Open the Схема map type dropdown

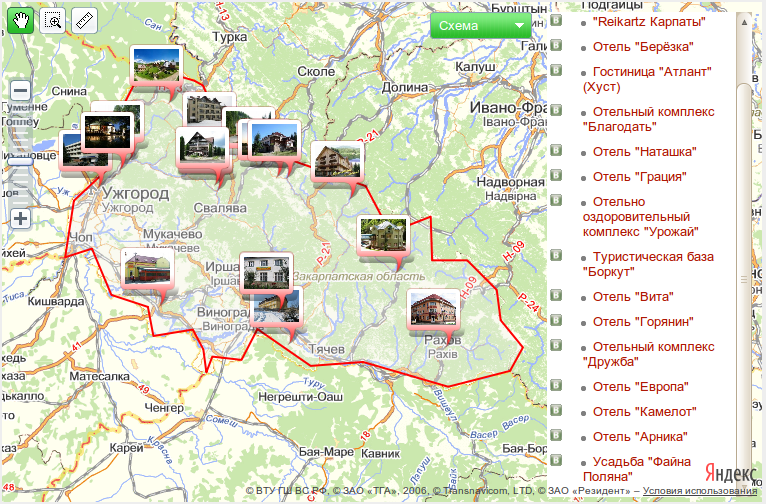coord(481,25)
